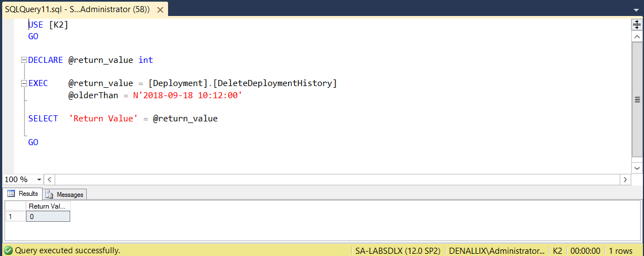Click the Results grid icon

coord(11,194)
